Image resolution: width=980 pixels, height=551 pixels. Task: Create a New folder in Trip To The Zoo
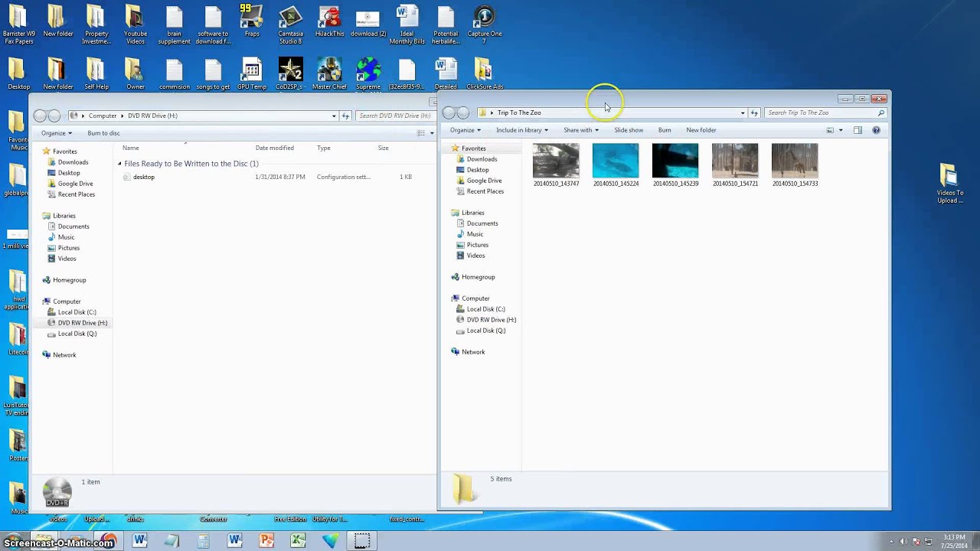(701, 130)
